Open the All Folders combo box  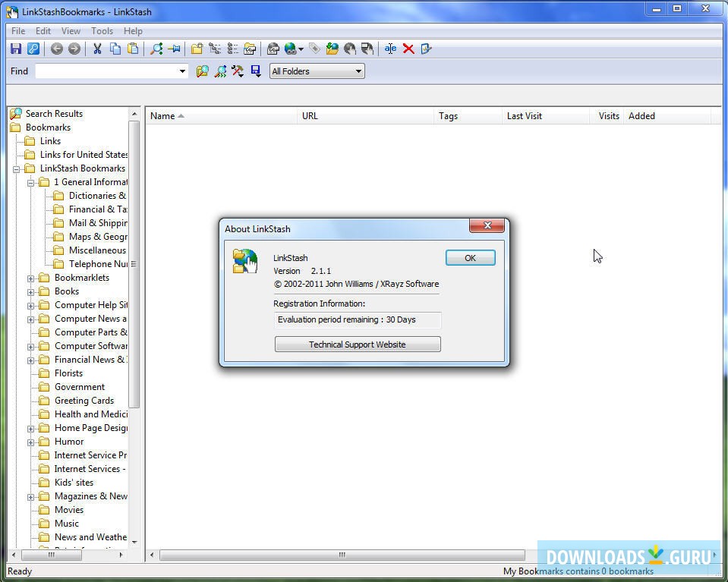point(317,71)
